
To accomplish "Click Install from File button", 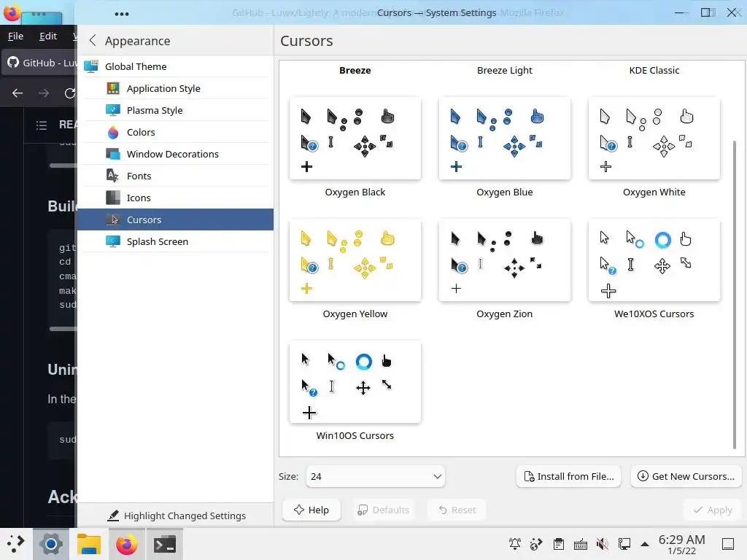I will pos(568,477).
